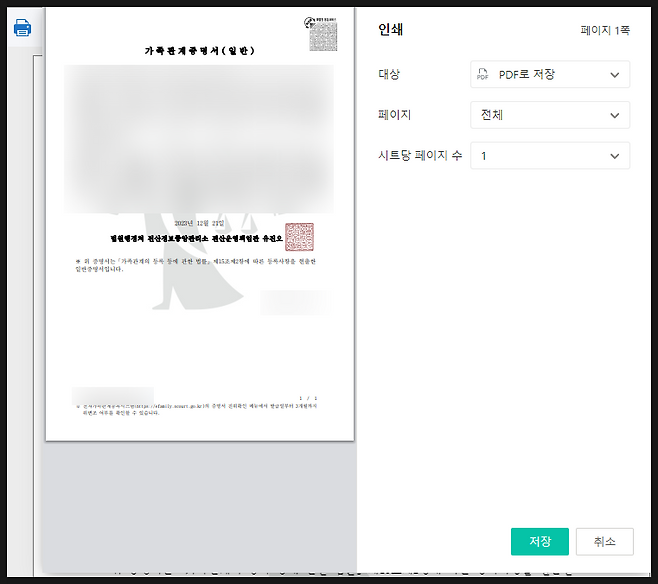The image size is (658, 584).
Task: Click the blurred content area in preview
Action: coord(199,138)
